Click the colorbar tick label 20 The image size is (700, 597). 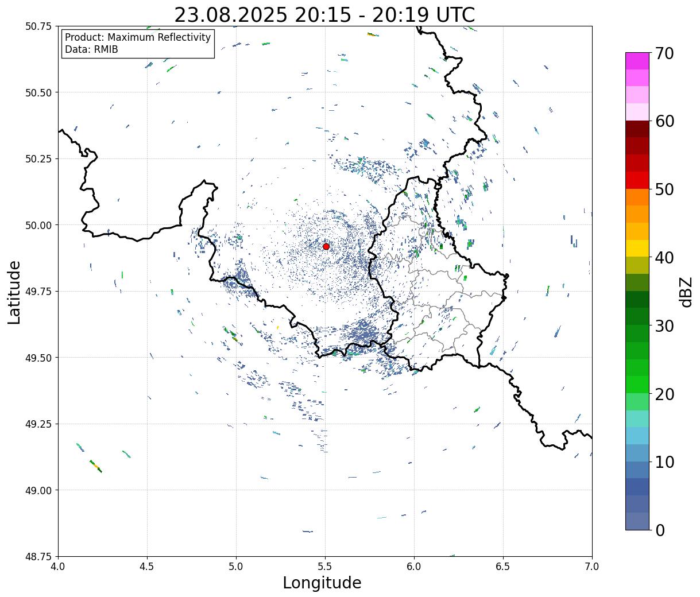(664, 394)
